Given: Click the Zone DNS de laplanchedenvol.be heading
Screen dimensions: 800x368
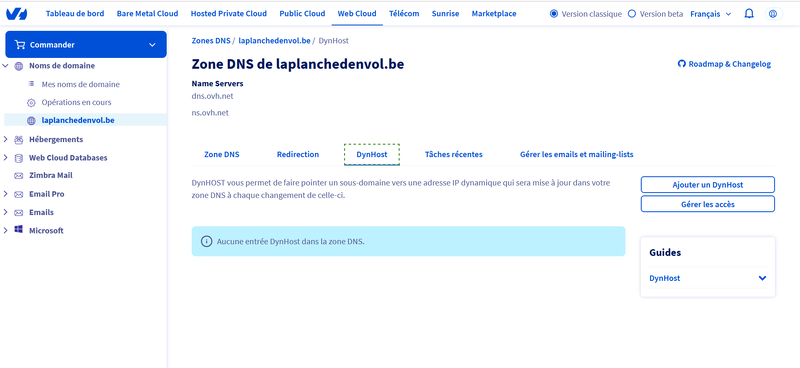Looking at the screenshot, I should click(x=298, y=64).
